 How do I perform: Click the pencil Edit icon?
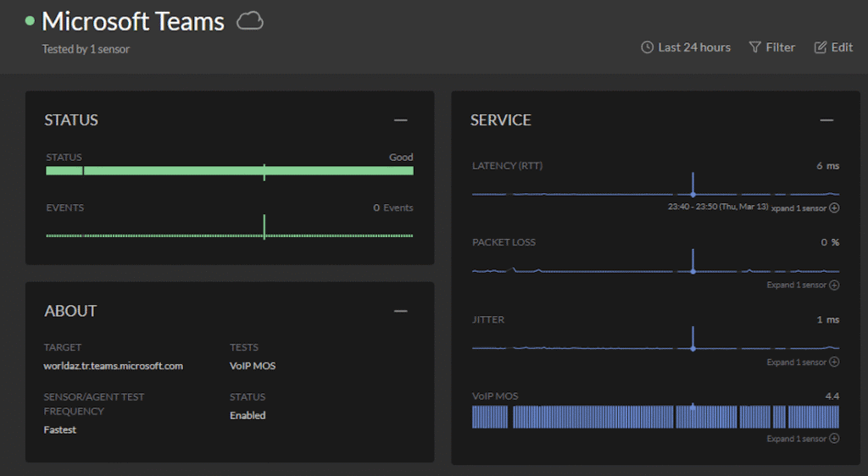pyautogui.click(x=820, y=47)
